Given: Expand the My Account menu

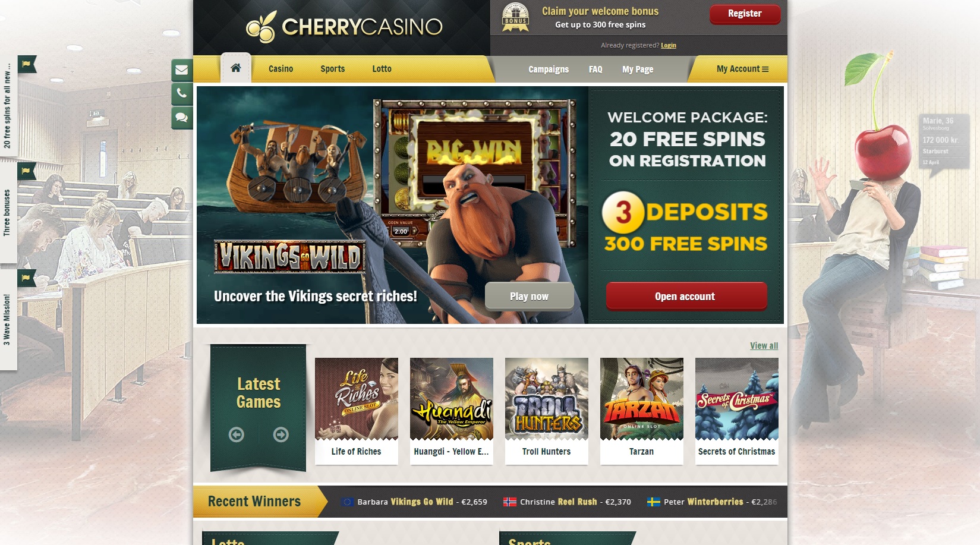Looking at the screenshot, I should coord(742,69).
